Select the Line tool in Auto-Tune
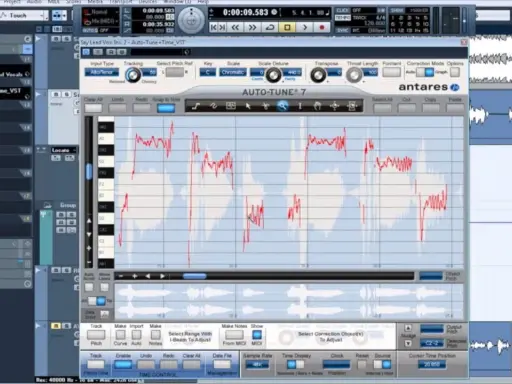Image resolution: width=512 pixels, height=384 pixels. pos(196,106)
